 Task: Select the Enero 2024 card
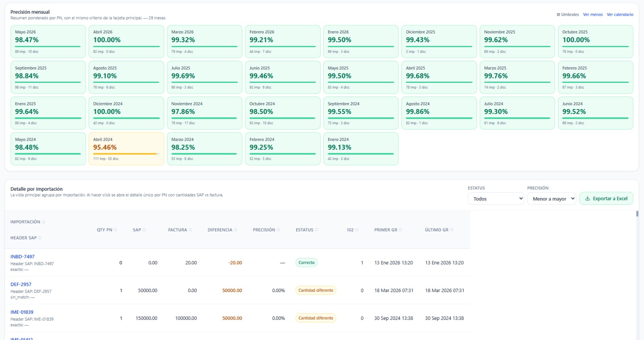[361, 149]
